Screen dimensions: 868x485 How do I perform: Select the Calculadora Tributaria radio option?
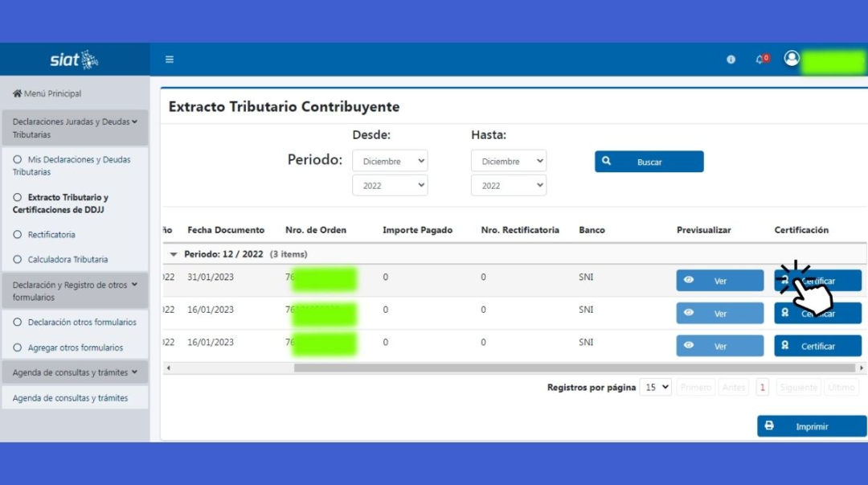point(18,260)
